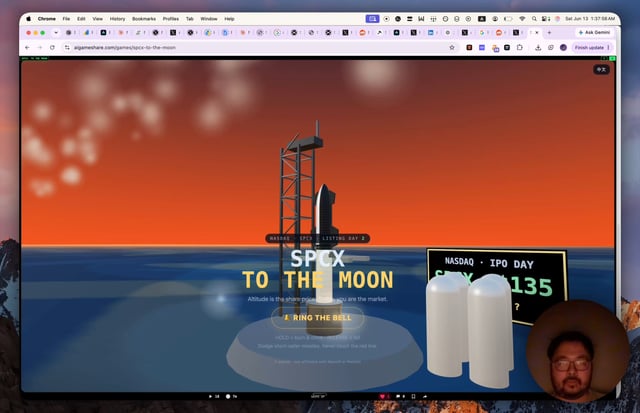
Task: Click the NASDAQ SPCX LISTING DAY pill
Action: 318,238
